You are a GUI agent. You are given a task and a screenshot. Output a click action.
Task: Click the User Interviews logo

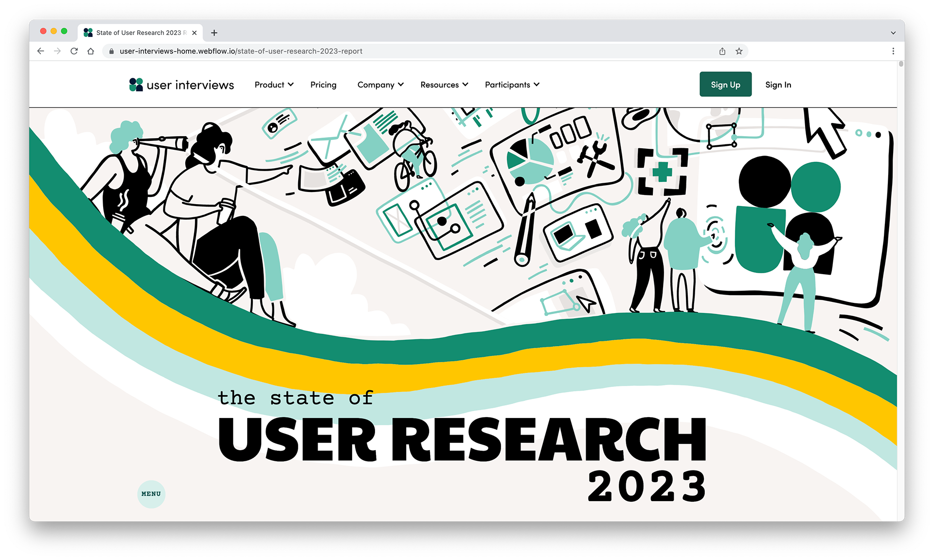[181, 85]
